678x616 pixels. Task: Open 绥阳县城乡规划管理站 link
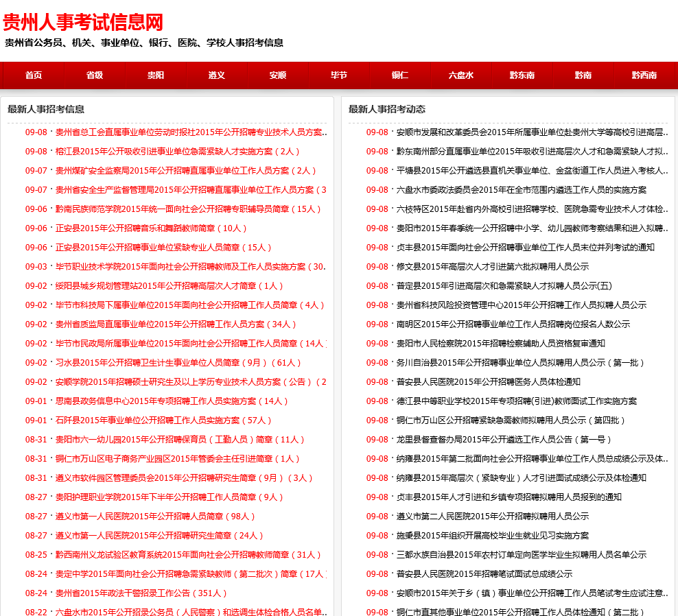(x=169, y=286)
